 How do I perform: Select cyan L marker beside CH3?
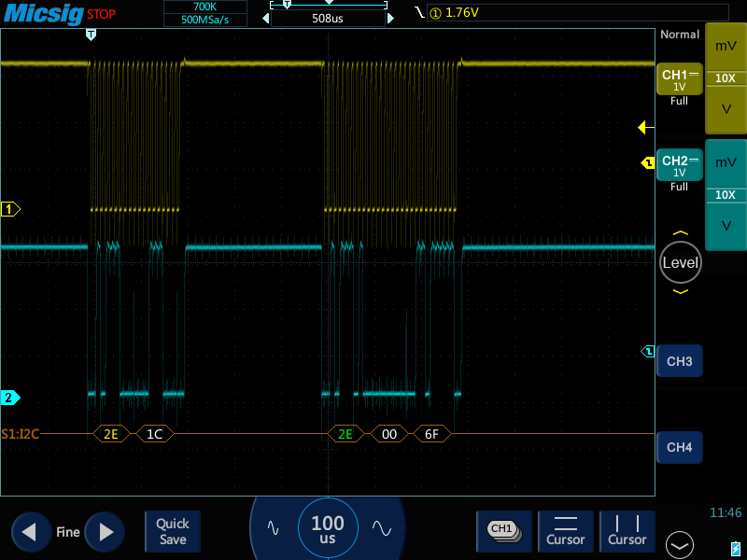tap(648, 352)
